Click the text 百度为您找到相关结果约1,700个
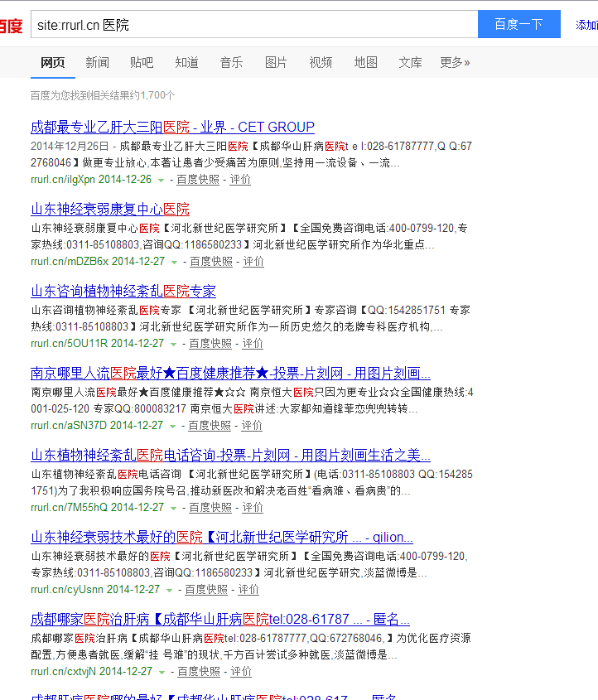Viewport: 598px width, 700px height. pos(103,95)
